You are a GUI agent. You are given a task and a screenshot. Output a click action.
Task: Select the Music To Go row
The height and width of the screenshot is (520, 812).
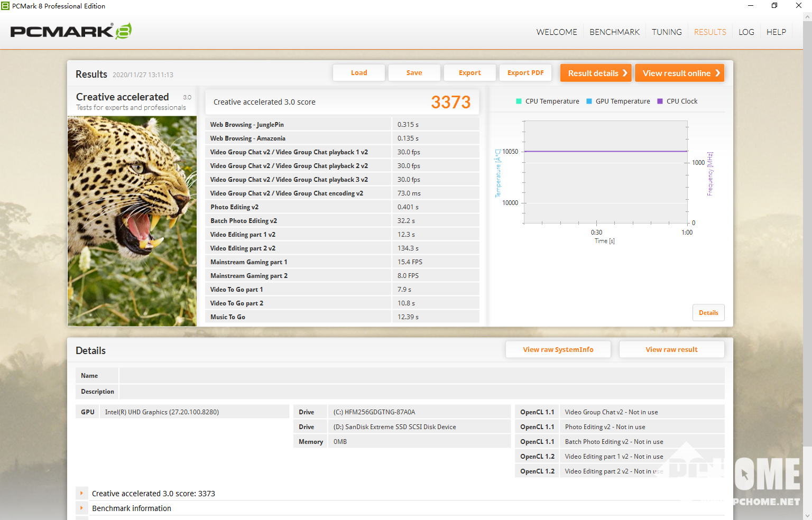342,317
